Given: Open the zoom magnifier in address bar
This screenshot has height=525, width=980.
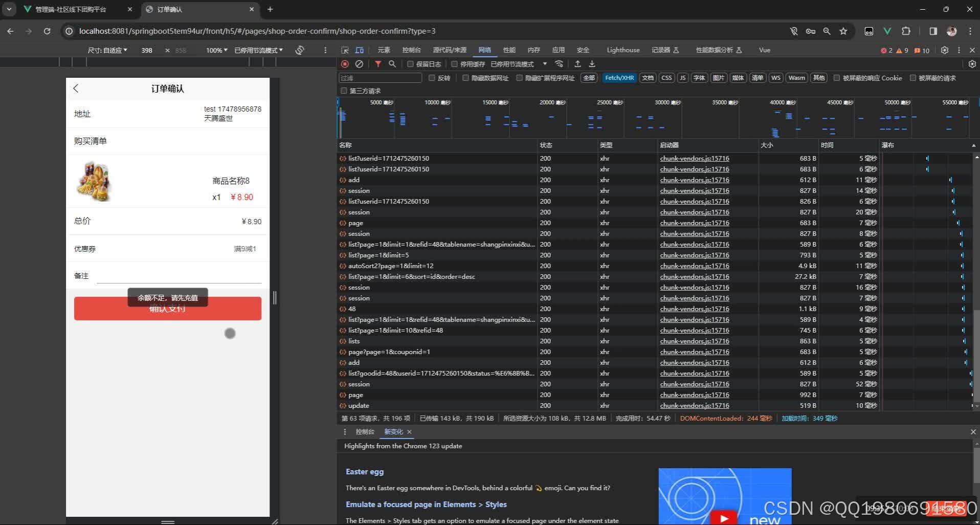Looking at the screenshot, I should coord(827,31).
